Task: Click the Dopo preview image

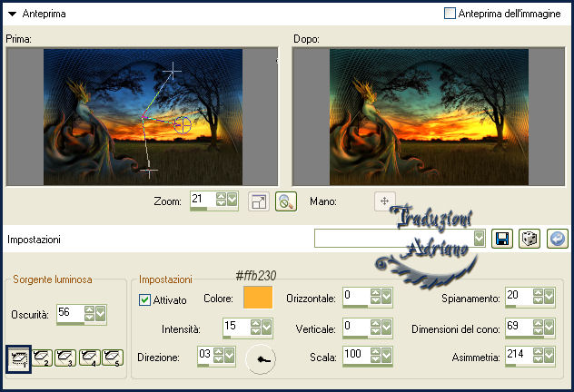Action: pos(429,117)
